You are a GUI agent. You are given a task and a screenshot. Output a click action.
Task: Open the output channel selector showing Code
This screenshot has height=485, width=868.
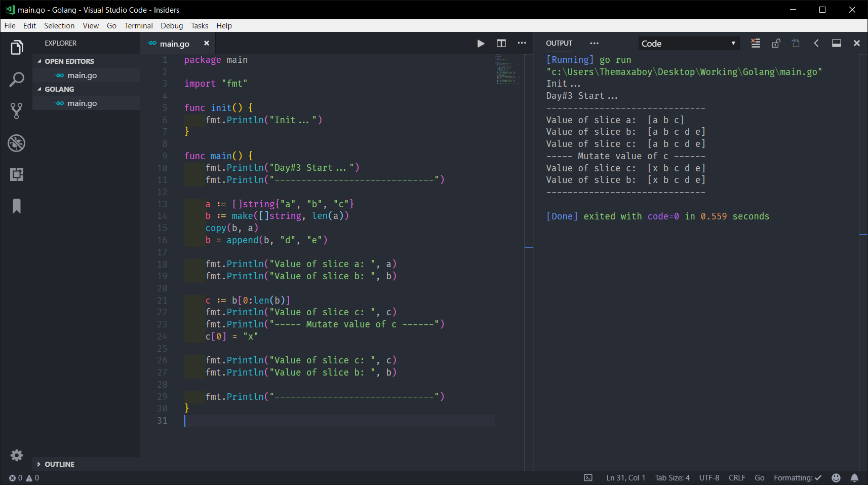pyautogui.click(x=688, y=43)
